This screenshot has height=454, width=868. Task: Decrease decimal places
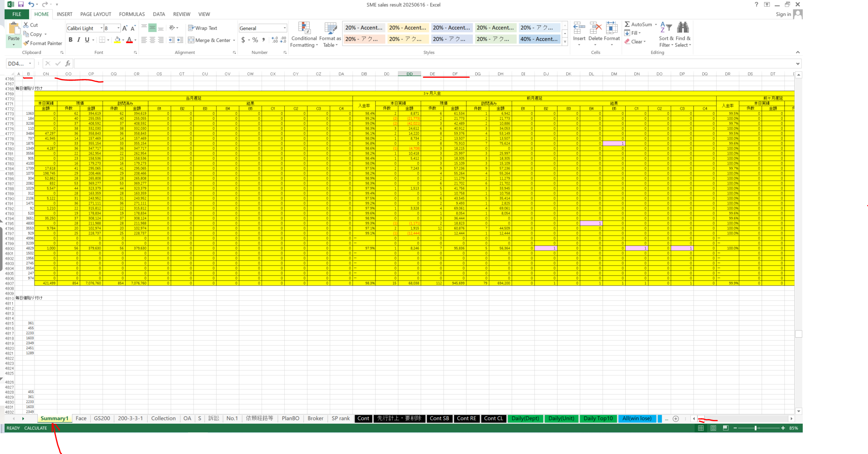point(283,40)
